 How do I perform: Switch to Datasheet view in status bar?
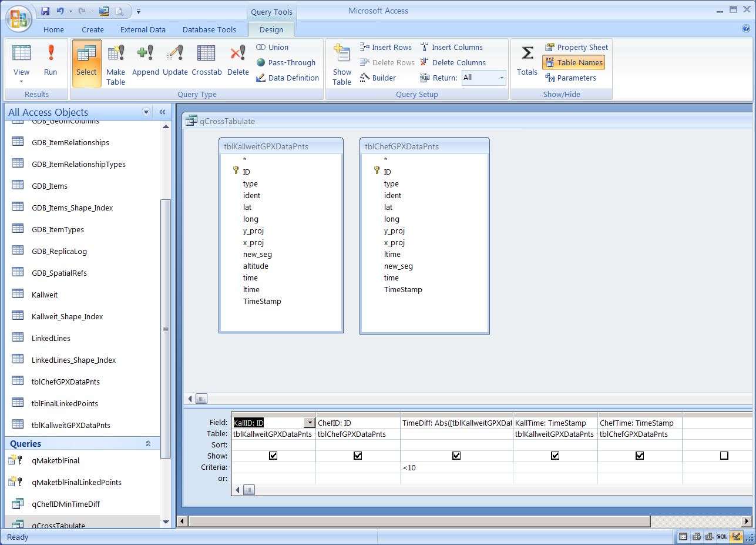coord(683,537)
